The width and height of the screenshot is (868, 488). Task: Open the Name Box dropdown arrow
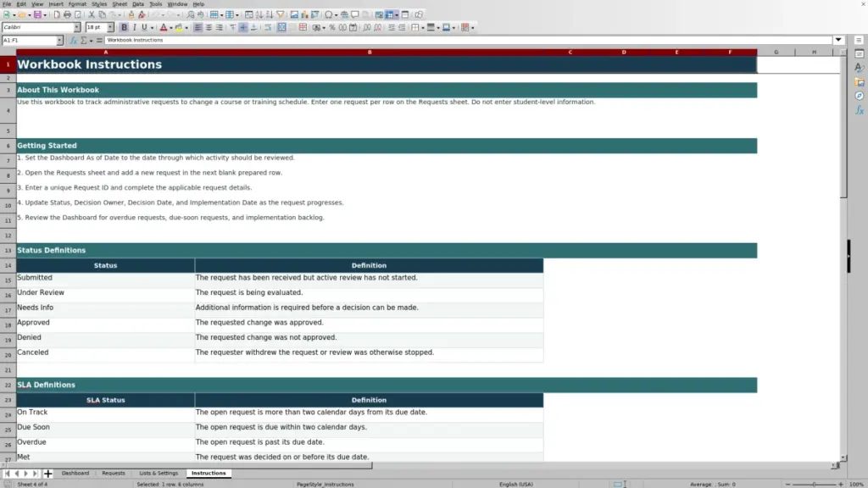59,41
